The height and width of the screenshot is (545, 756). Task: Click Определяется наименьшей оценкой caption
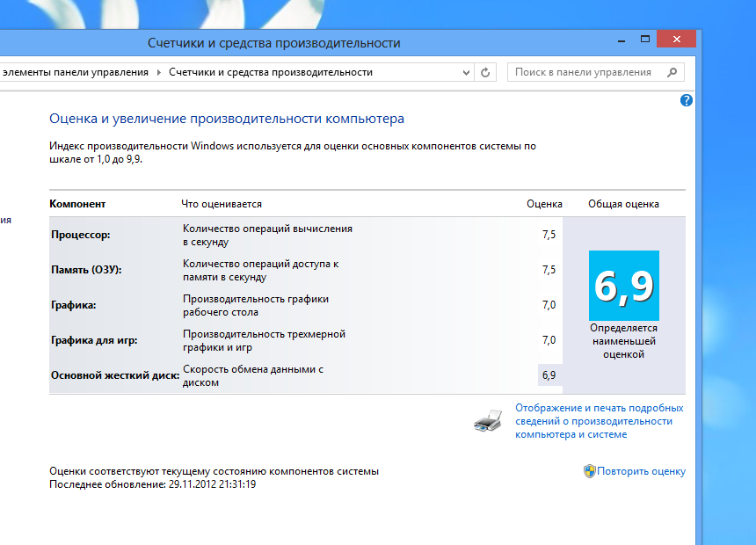click(623, 341)
